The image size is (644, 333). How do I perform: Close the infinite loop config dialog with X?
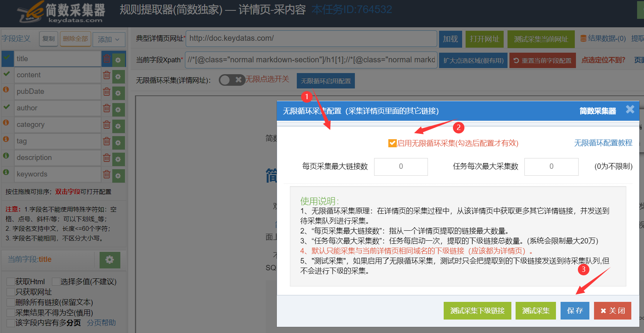point(630,110)
